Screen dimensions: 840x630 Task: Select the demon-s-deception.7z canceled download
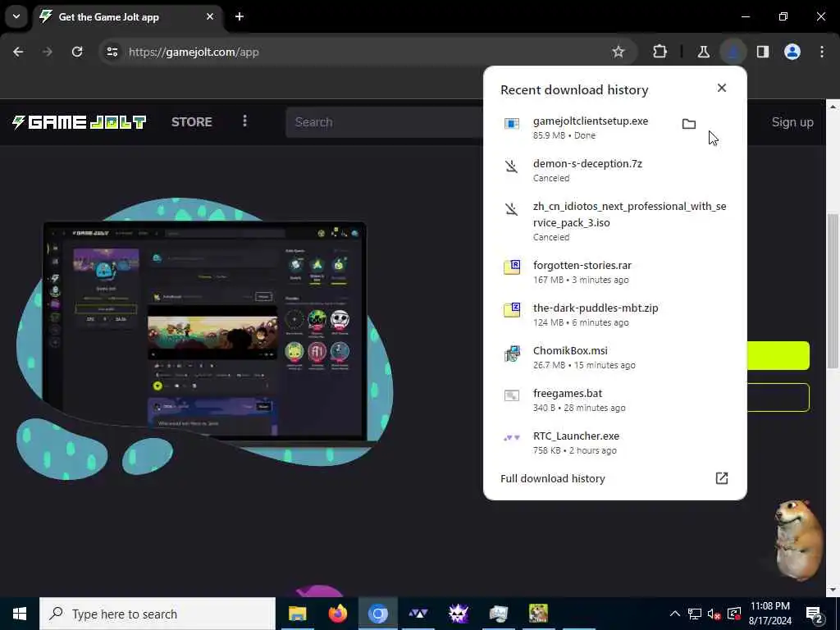614,171
